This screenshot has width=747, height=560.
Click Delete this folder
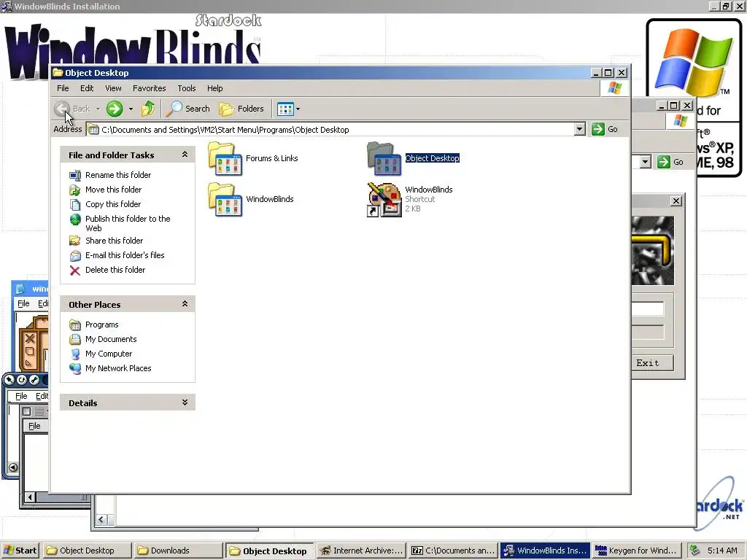(115, 270)
